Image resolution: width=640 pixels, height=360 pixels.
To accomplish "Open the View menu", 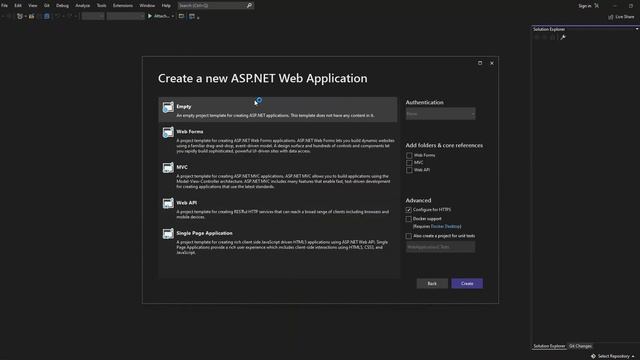I will (x=33, y=6).
